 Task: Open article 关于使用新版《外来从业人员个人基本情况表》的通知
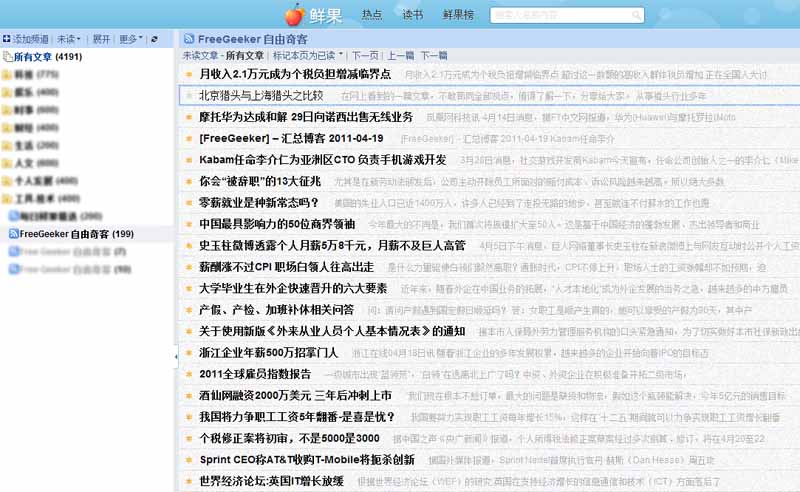coord(332,331)
